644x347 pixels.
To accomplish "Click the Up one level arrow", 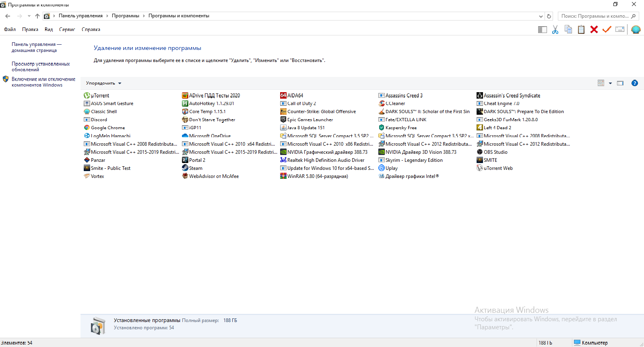I will [x=37, y=16].
